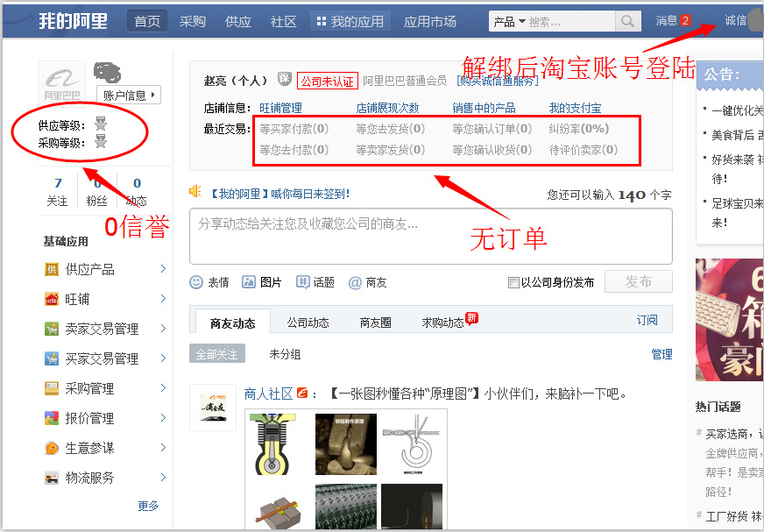The image size is (764, 532).
Task: Open the 销售中的产品 link
Action: 484,108
